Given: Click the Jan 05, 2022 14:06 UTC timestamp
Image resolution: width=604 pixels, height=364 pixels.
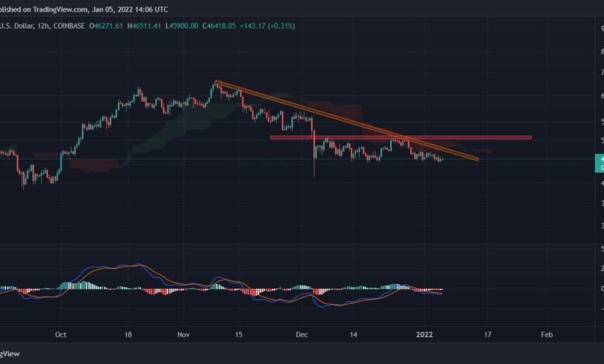Looking at the screenshot, I should [x=130, y=9].
